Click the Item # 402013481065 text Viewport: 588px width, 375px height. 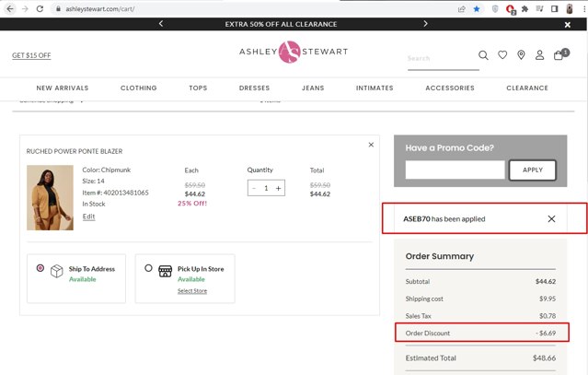coord(116,193)
